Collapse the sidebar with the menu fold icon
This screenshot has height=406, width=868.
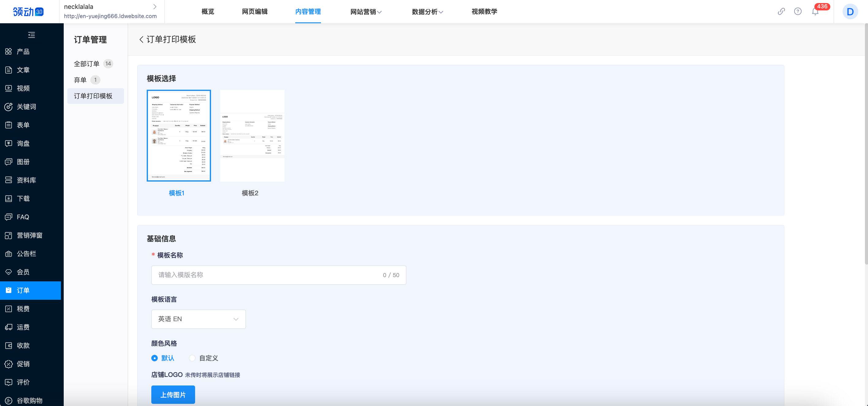tap(31, 35)
